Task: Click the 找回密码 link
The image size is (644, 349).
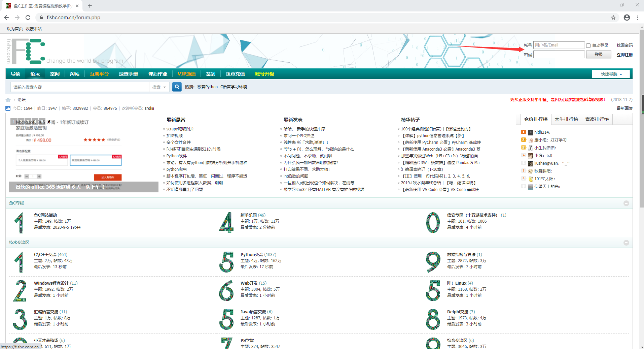Action: (624, 45)
